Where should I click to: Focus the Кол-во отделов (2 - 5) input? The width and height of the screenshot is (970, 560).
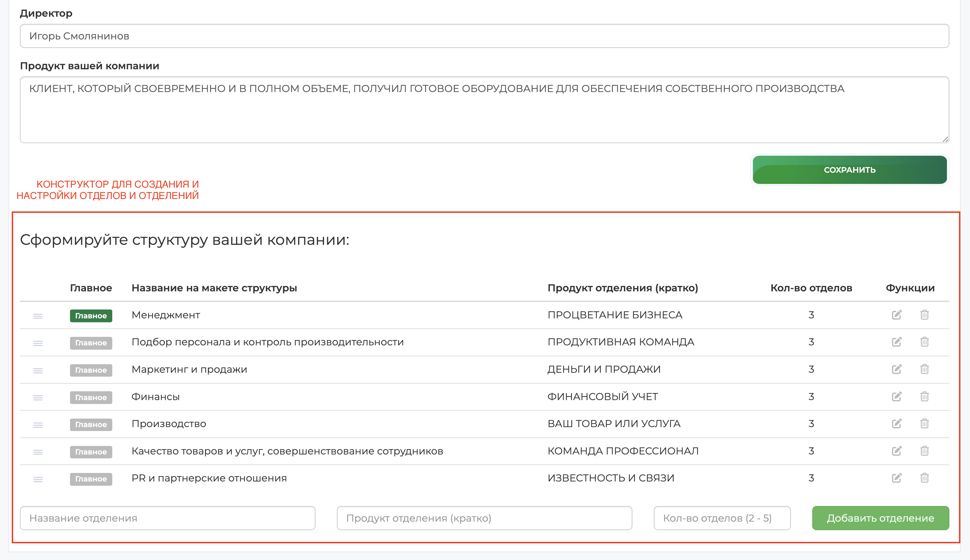pos(722,518)
